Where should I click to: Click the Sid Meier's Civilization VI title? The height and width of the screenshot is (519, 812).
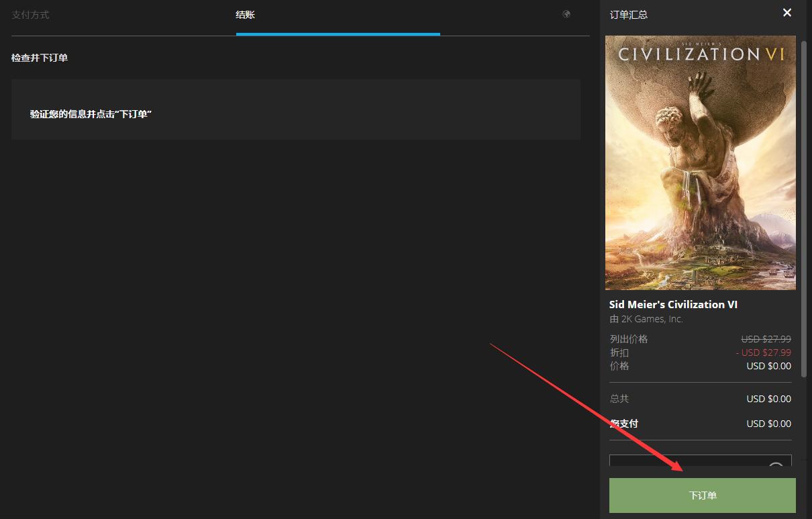(673, 304)
